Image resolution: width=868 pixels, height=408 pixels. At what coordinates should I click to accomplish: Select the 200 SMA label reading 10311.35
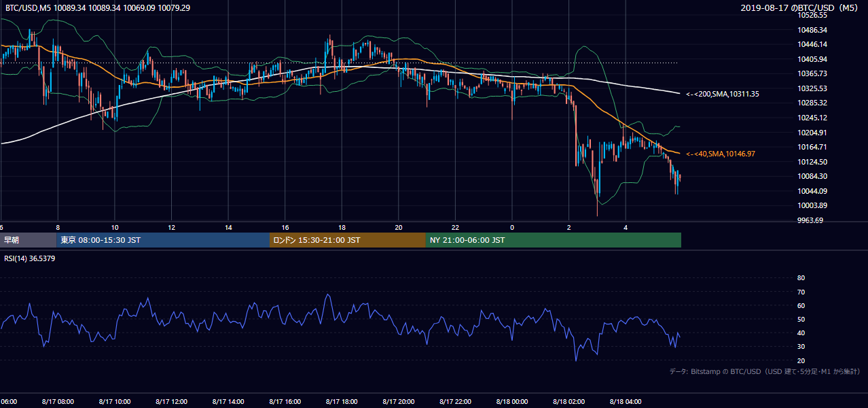pos(723,94)
